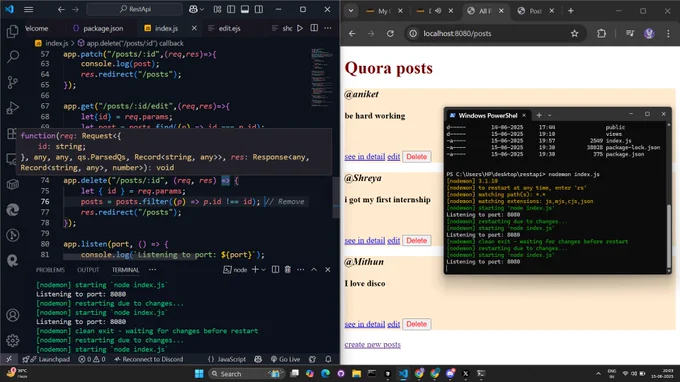
Task: Go back in the browser
Action: coord(352,33)
